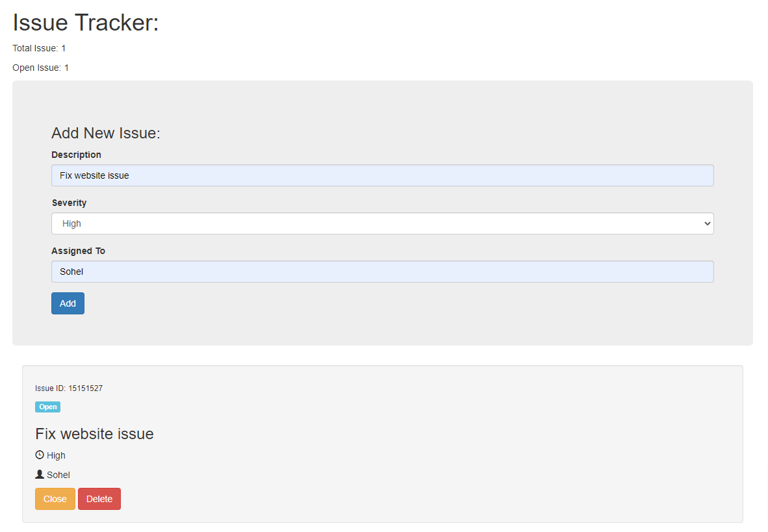768x532 pixels.
Task: Click the user icon beside Sohel
Action: [x=40, y=474]
